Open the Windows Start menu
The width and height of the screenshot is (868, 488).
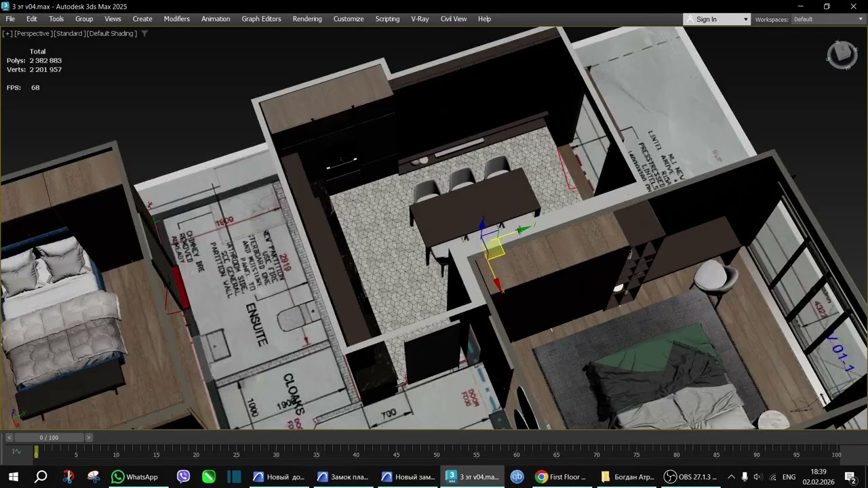click(x=13, y=476)
